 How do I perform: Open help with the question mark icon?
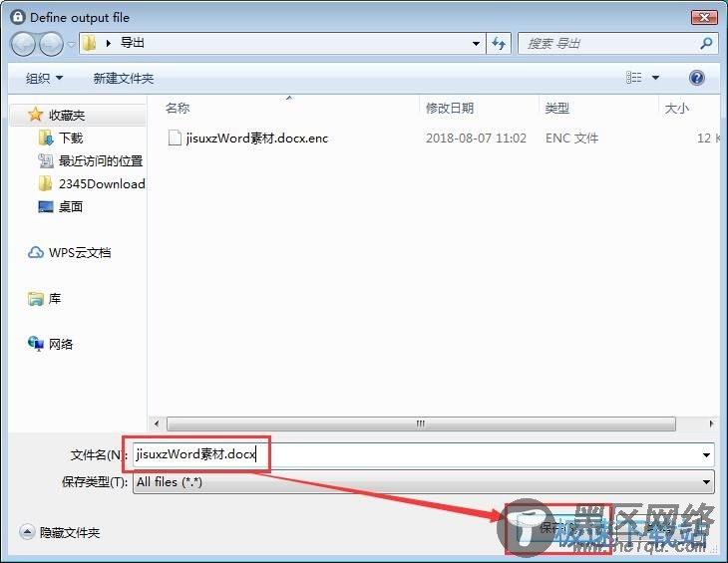697,78
